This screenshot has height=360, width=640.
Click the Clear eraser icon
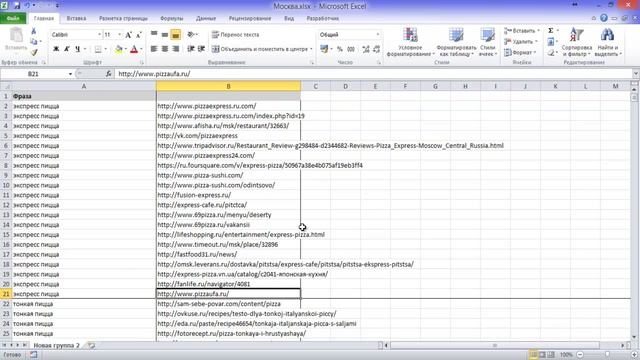pos(551,53)
